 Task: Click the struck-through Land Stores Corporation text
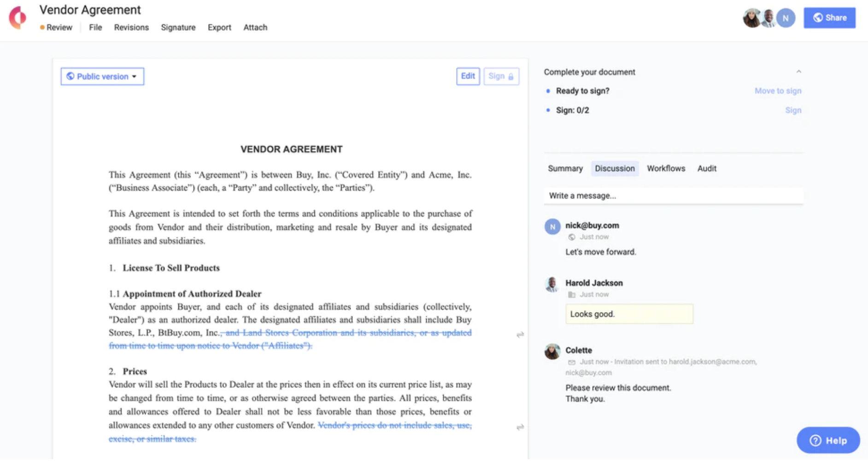290,339
